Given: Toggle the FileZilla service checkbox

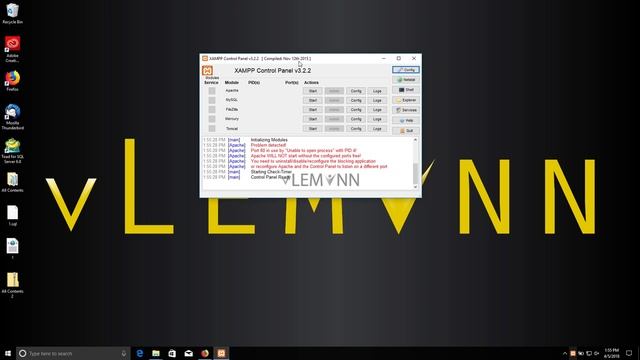Looking at the screenshot, I should (212, 109).
